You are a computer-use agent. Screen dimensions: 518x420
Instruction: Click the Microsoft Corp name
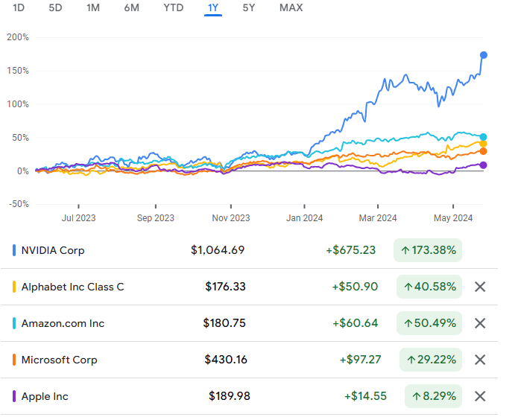pos(59,360)
